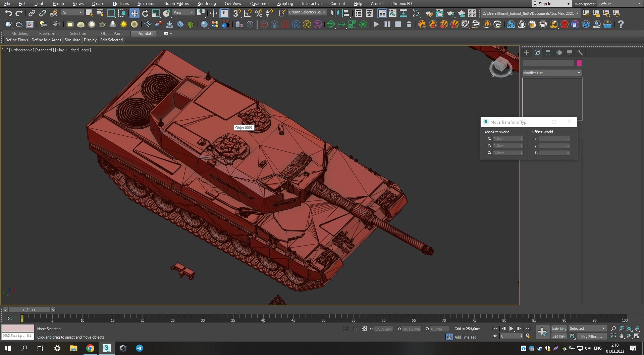Image resolution: width=644 pixels, height=355 pixels.
Task: Toggle the selection lock padlock
Action: click(x=355, y=329)
